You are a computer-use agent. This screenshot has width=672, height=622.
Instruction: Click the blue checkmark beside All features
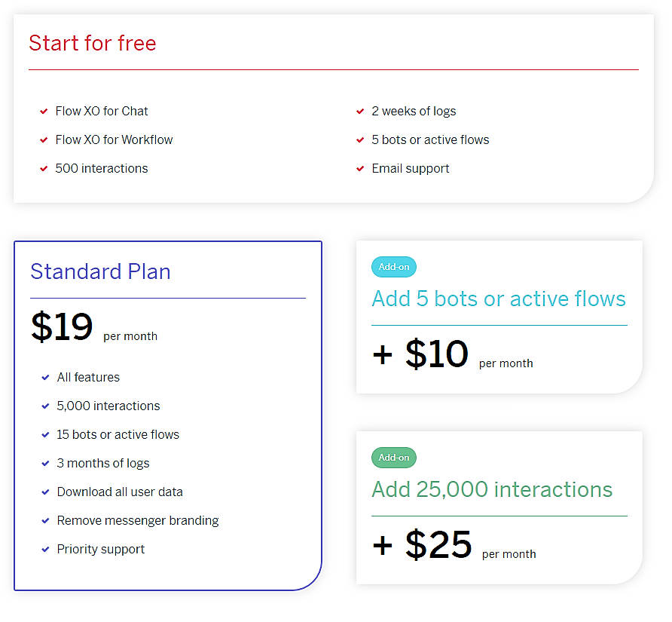46,378
